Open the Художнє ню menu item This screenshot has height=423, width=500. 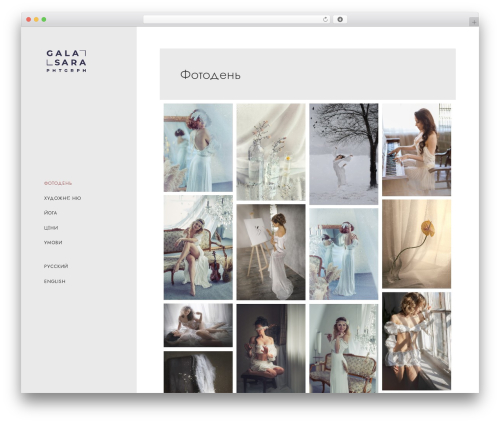(62, 198)
